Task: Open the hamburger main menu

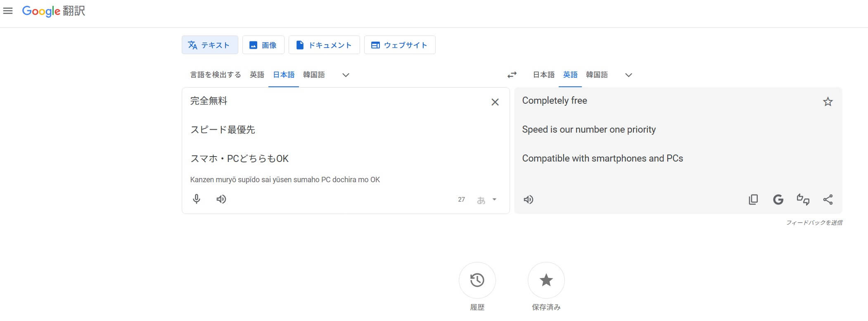Action: (8, 11)
